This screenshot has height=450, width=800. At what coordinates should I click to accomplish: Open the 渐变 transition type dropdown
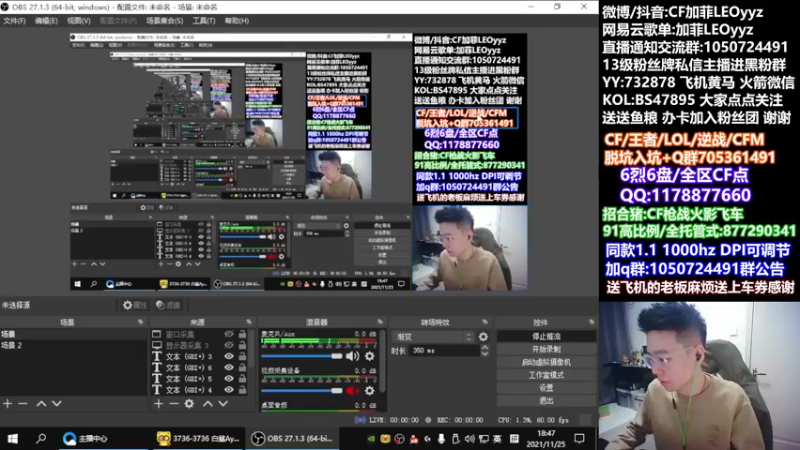(433, 337)
